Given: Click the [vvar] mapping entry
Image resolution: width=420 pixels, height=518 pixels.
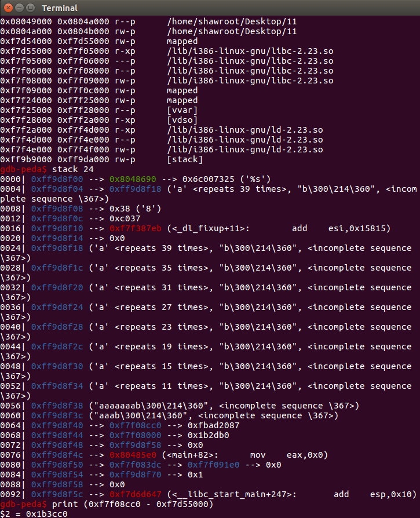Looking at the screenshot, I should click(x=182, y=110).
